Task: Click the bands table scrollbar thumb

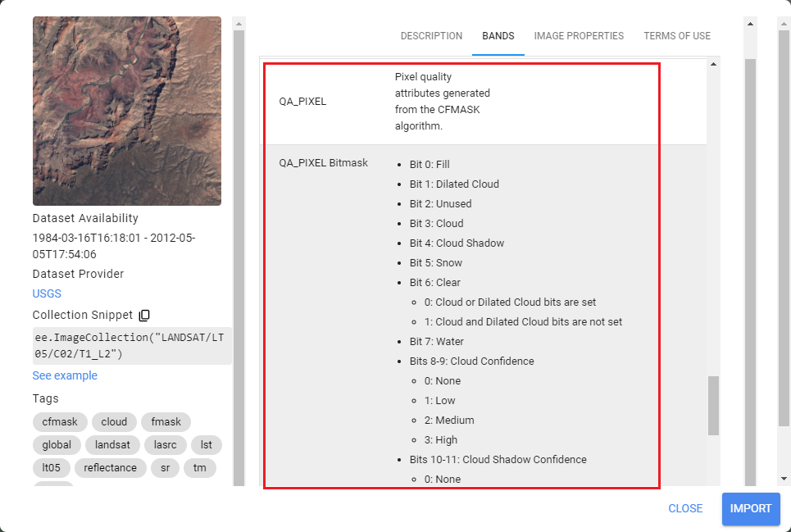Action: 713,406
